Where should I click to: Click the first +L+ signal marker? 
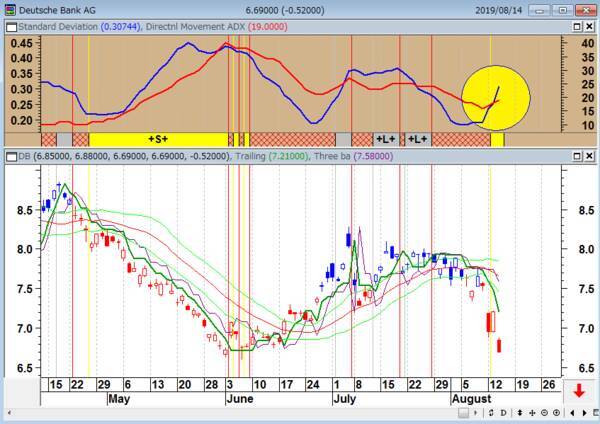pyautogui.click(x=386, y=139)
